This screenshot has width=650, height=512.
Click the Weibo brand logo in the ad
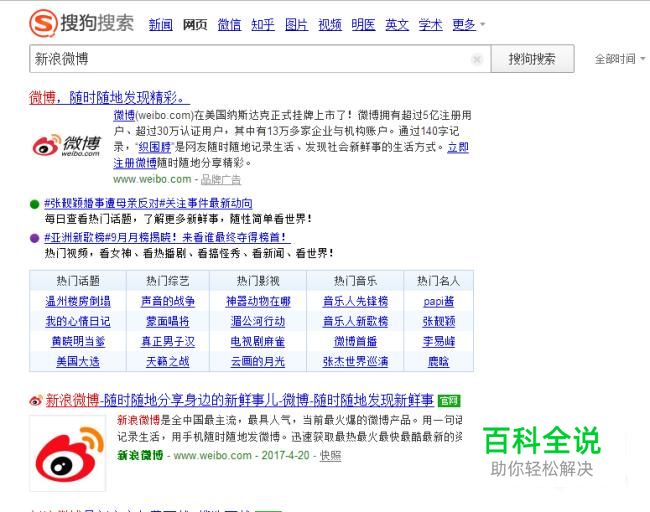(67, 146)
